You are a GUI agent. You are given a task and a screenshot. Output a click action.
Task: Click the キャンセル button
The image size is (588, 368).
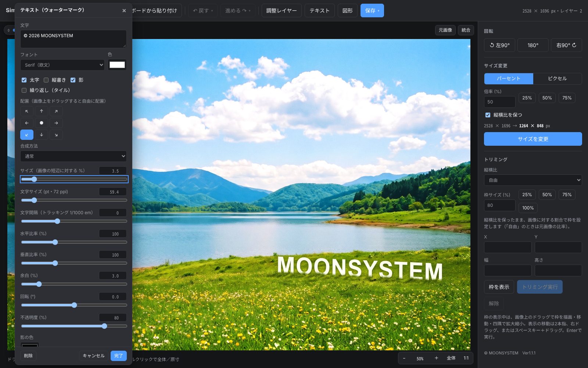tap(94, 356)
